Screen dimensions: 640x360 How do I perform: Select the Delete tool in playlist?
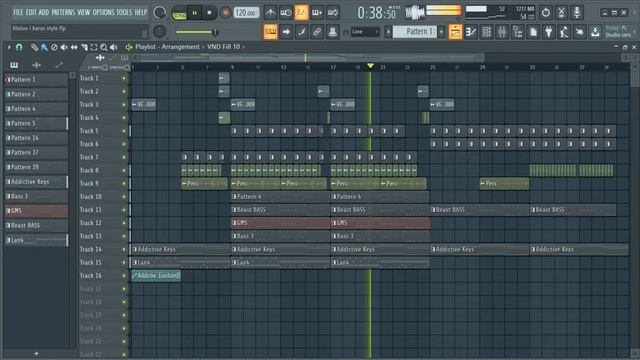[x=54, y=47]
